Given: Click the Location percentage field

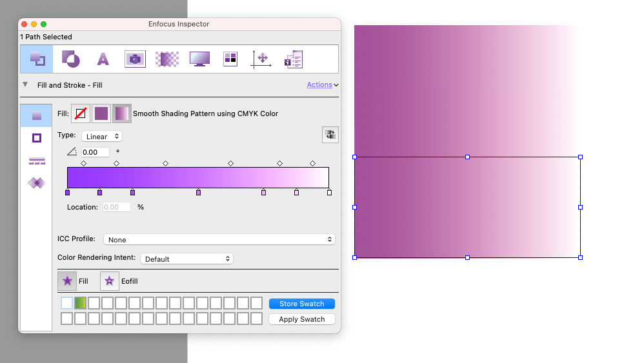Looking at the screenshot, I should coord(117,207).
